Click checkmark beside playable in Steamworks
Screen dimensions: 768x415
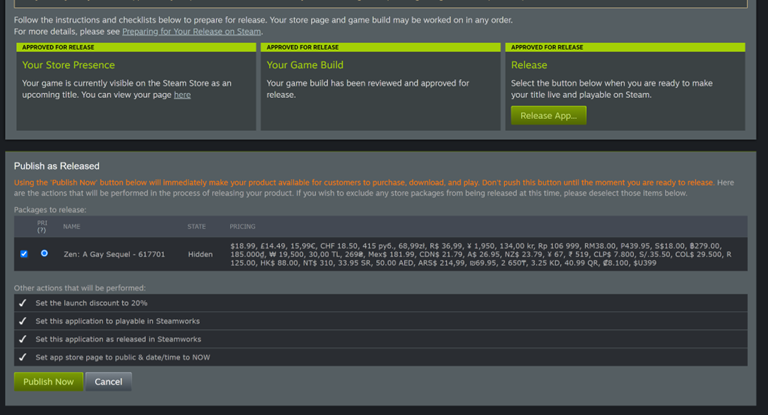click(23, 321)
